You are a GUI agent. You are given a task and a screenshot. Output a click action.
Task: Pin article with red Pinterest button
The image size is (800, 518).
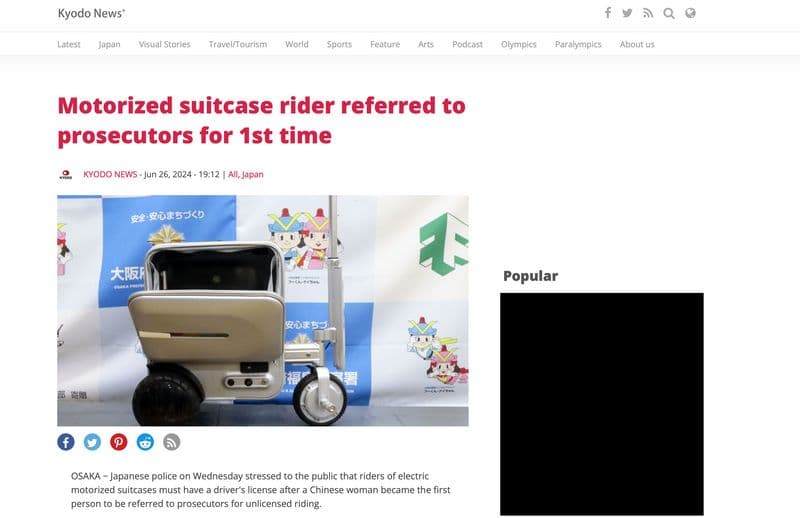119,442
